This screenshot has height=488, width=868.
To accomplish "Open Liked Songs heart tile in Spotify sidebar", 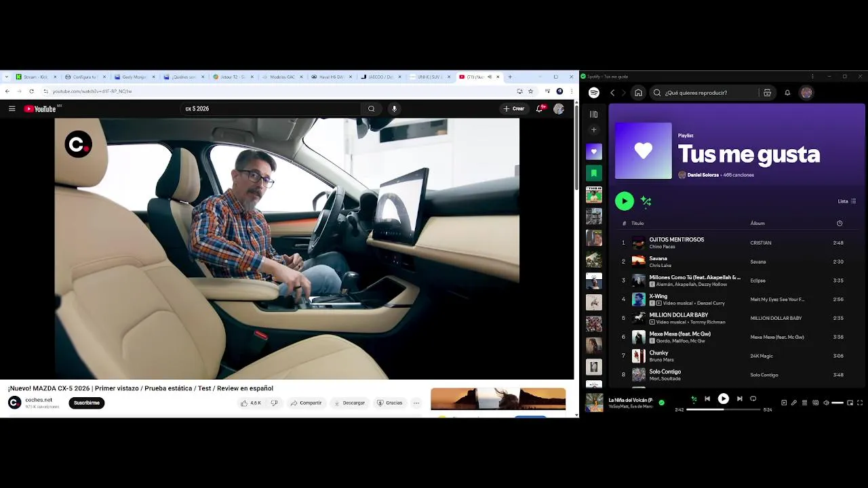I will coord(593,152).
